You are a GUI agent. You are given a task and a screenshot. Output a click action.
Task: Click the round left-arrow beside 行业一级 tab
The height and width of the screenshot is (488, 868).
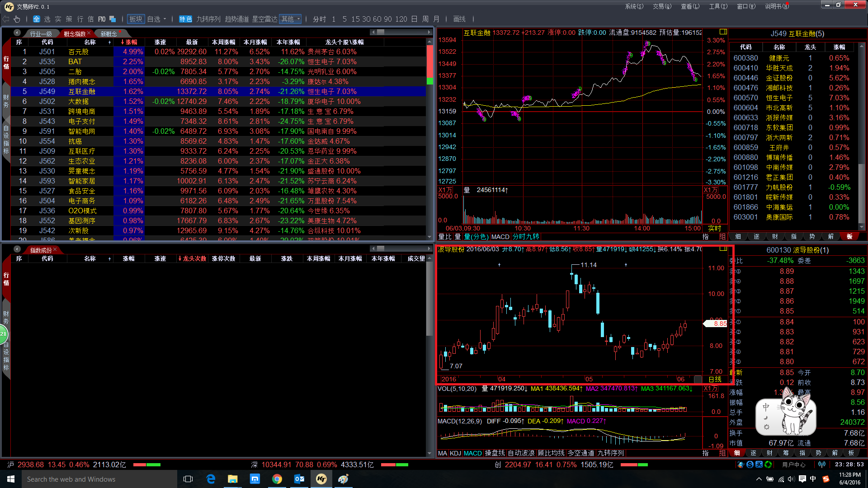click(17, 33)
